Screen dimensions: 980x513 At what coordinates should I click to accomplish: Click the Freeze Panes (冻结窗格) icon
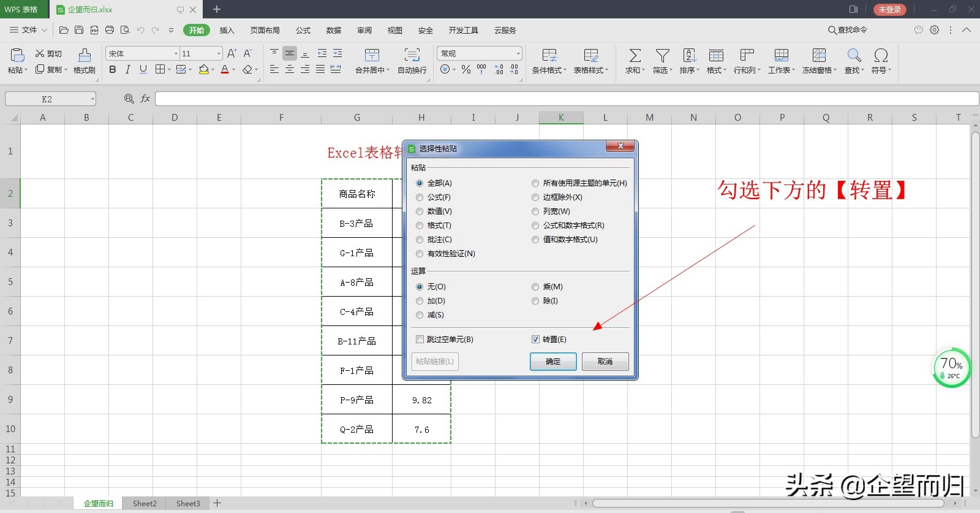pyautogui.click(x=820, y=56)
